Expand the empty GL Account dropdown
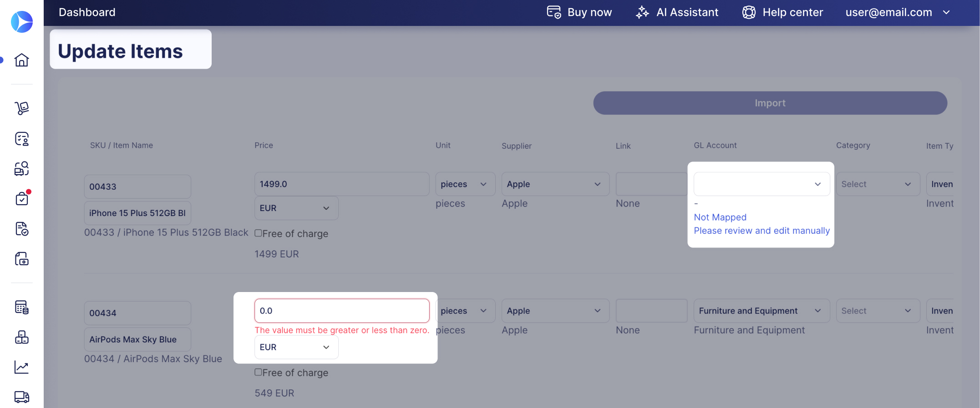 click(x=762, y=184)
